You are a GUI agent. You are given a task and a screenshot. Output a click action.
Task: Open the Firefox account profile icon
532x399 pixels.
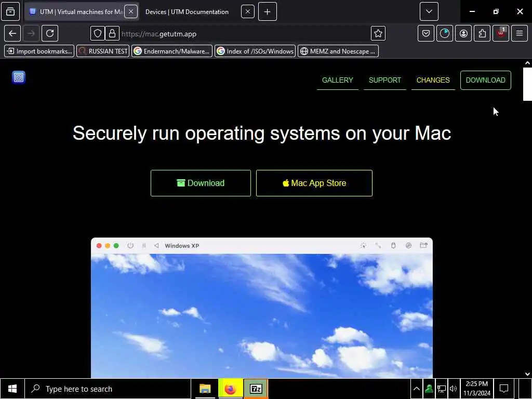pos(463,33)
